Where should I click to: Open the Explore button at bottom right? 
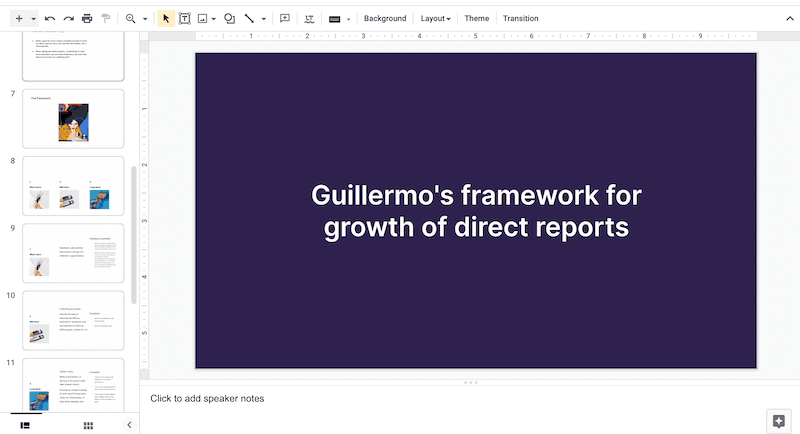(779, 421)
